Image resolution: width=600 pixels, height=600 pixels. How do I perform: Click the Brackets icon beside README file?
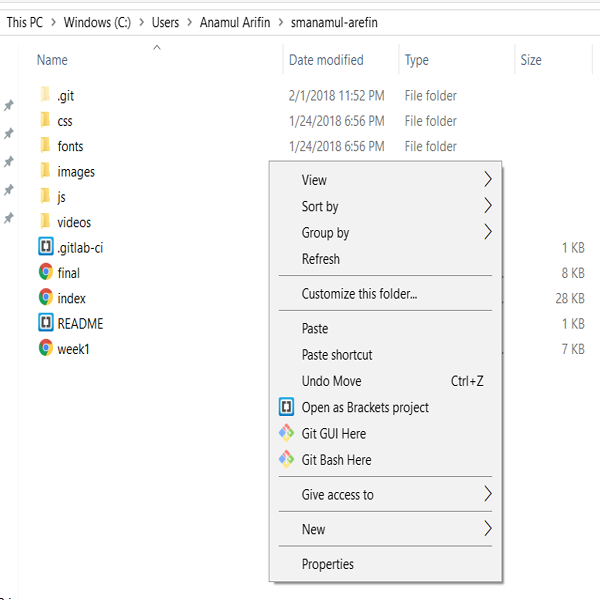45,323
